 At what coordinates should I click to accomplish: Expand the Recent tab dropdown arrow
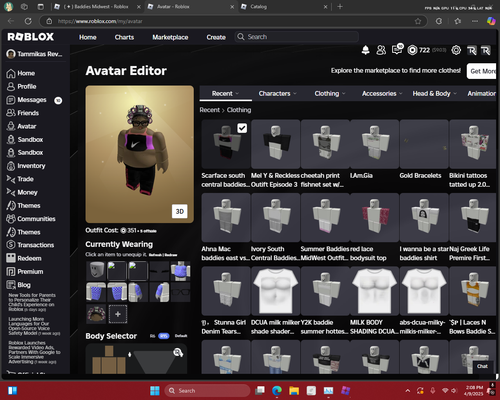(x=237, y=94)
